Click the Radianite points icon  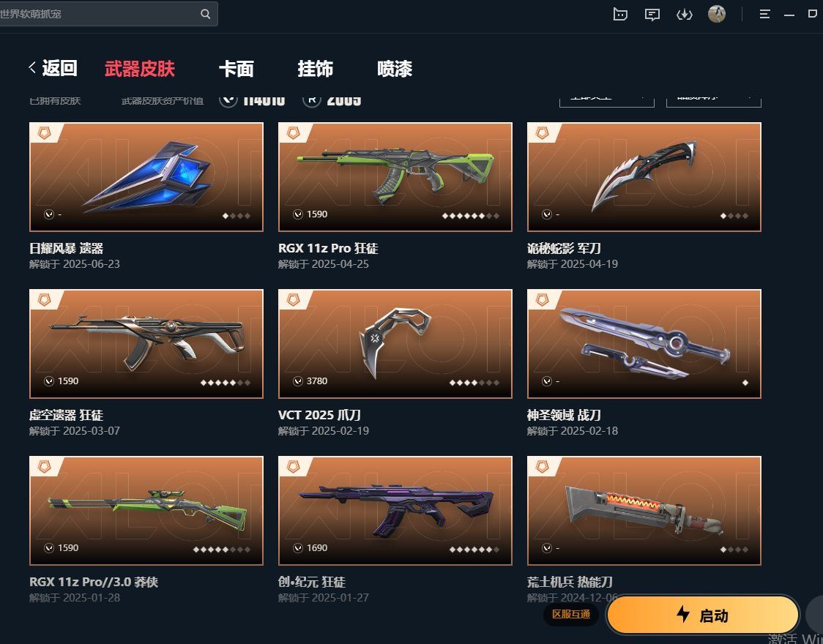click(x=312, y=100)
